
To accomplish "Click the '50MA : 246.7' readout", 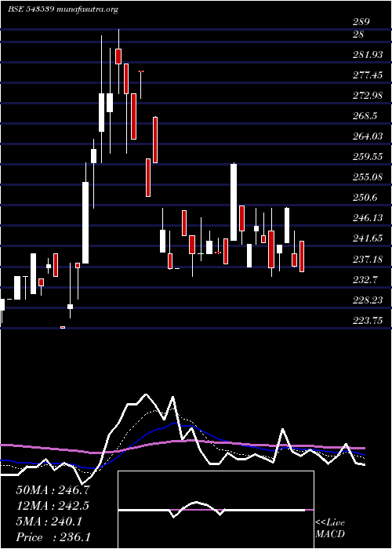I will [53, 490].
